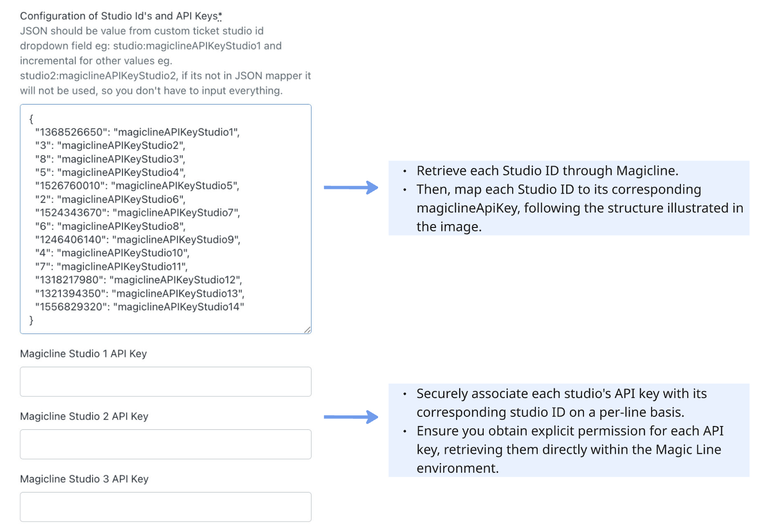Image resolution: width=761 pixels, height=532 pixels.
Task: Click the JSON line "2": "magiclineAPIKeyStudio6"
Action: (110, 199)
